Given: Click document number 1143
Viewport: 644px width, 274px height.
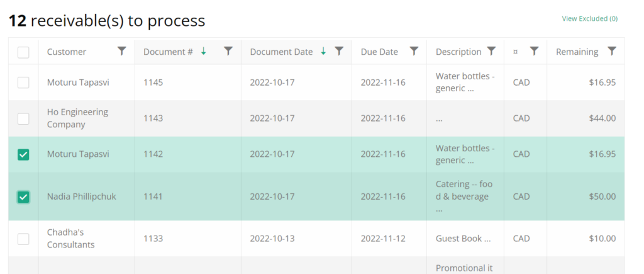Looking at the screenshot, I should (153, 118).
